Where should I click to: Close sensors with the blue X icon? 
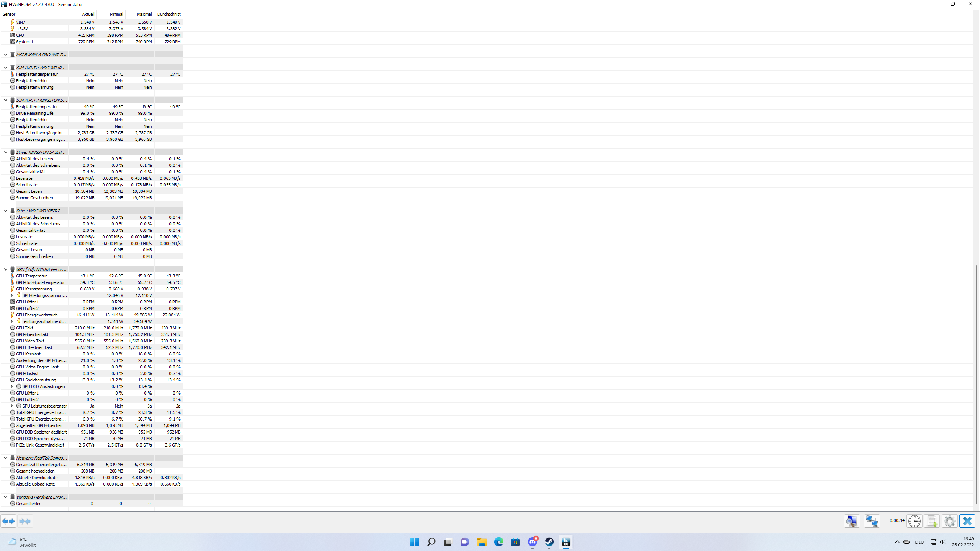[967, 521]
